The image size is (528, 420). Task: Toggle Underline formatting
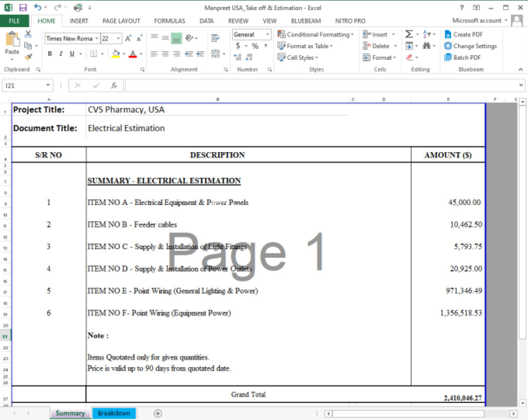click(72, 54)
